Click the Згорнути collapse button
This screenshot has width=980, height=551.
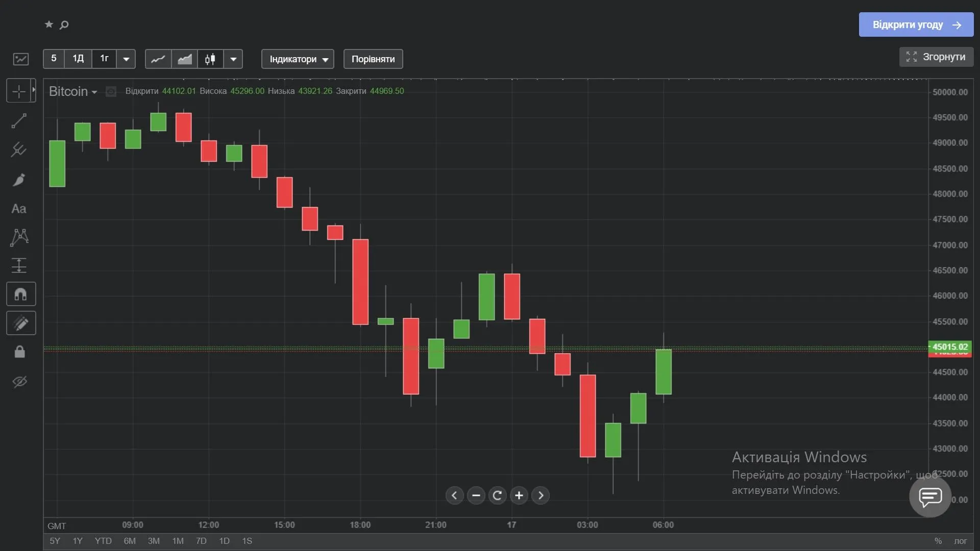coord(936,57)
